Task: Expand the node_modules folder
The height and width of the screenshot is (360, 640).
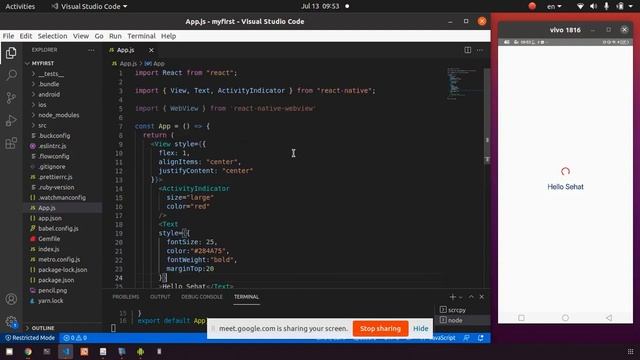Action: pyautogui.click(x=58, y=115)
